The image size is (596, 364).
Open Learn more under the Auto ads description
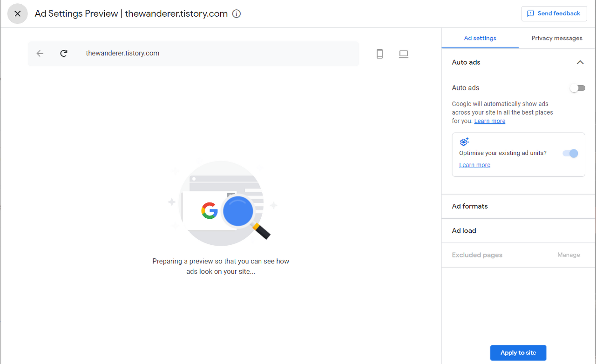(x=490, y=121)
